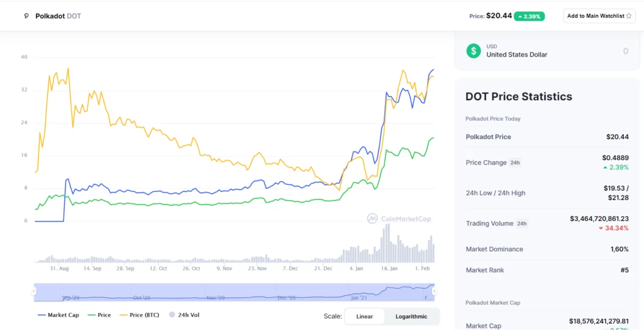644x330 pixels.
Task: Click the right handle of range navigator
Action: click(x=435, y=292)
